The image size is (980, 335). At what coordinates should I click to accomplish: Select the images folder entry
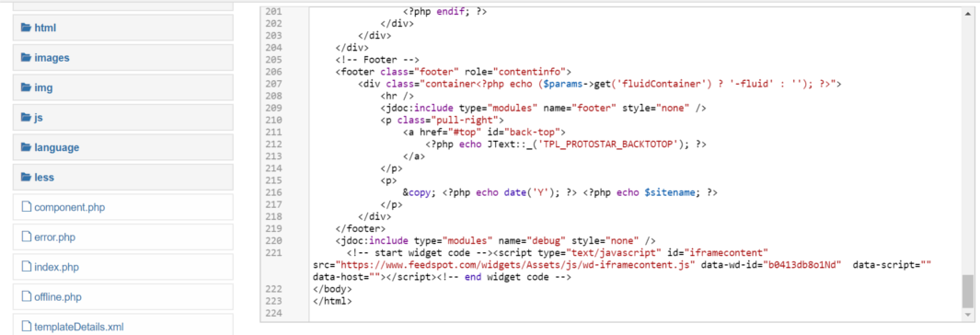click(123, 57)
